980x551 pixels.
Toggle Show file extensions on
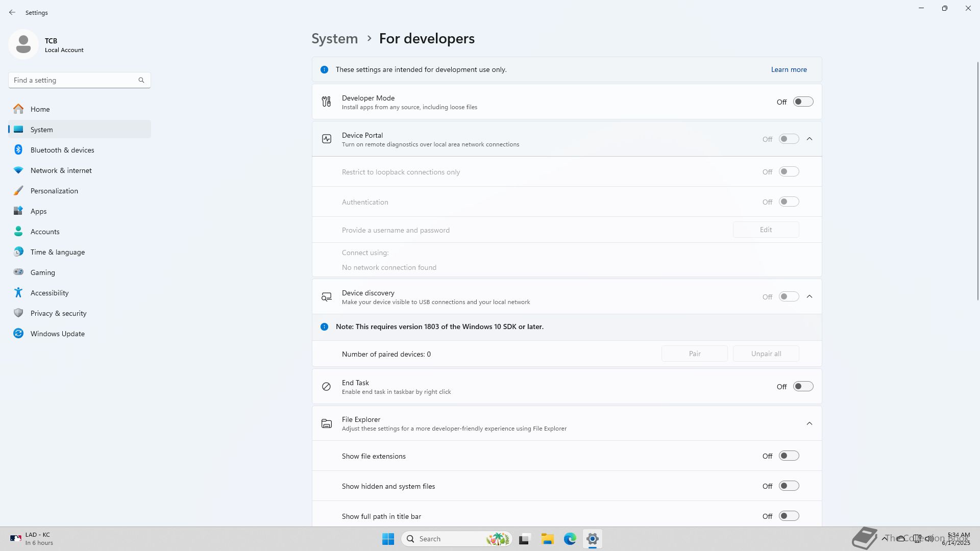pos(789,456)
